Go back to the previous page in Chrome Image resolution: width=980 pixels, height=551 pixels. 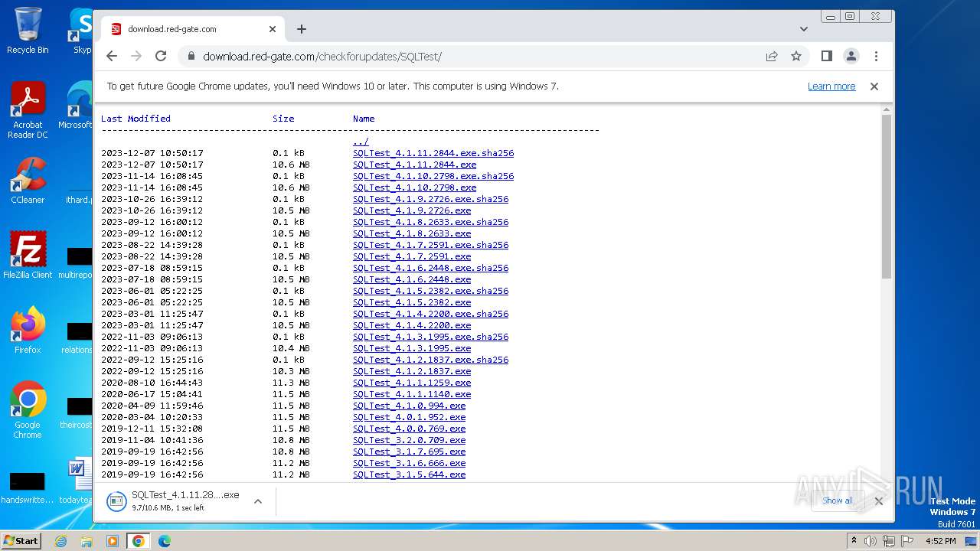point(112,56)
